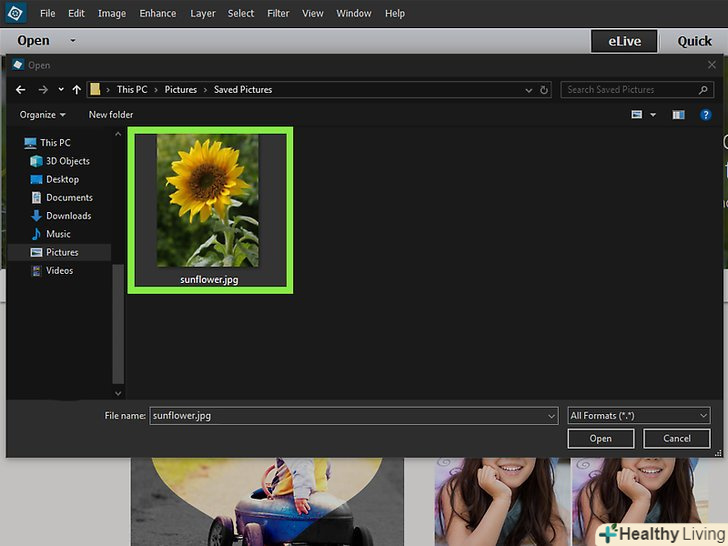The height and width of the screenshot is (546, 728).
Task: Refresh the Saved Pictures folder
Action: pyautogui.click(x=544, y=90)
